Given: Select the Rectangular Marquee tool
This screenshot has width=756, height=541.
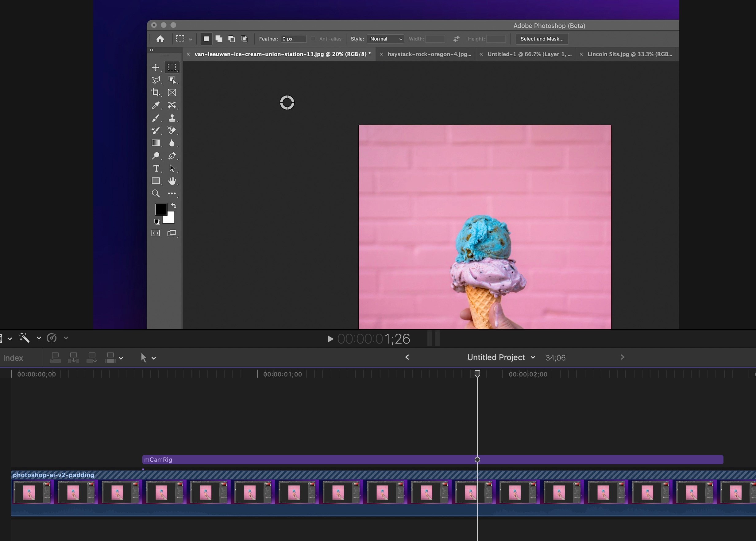Looking at the screenshot, I should click(x=172, y=67).
